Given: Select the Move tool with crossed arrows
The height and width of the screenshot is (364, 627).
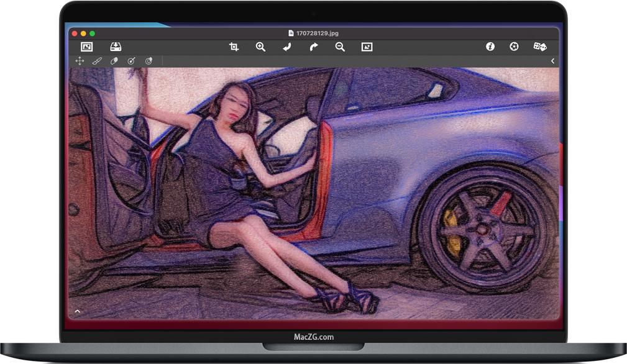Looking at the screenshot, I should tap(78, 61).
